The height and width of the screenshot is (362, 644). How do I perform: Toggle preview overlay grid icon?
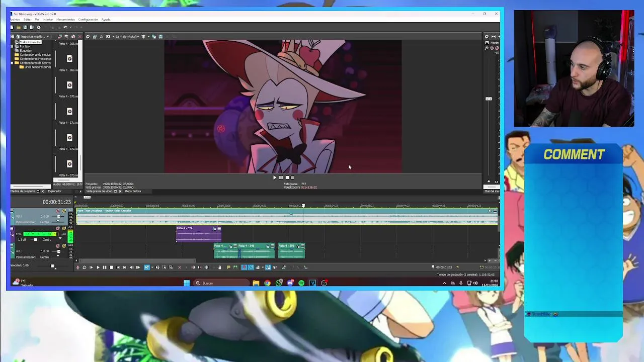143,37
